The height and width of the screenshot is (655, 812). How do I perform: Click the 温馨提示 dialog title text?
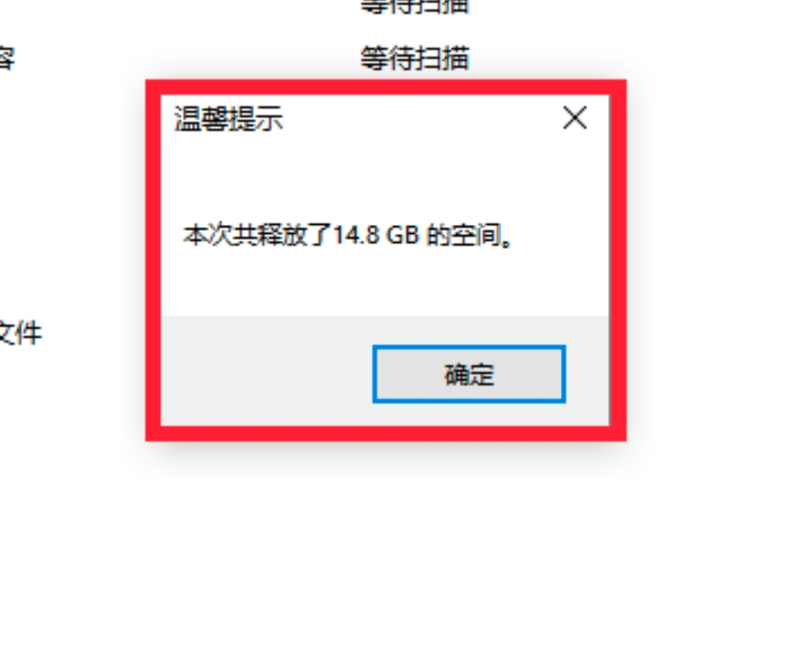[229, 119]
